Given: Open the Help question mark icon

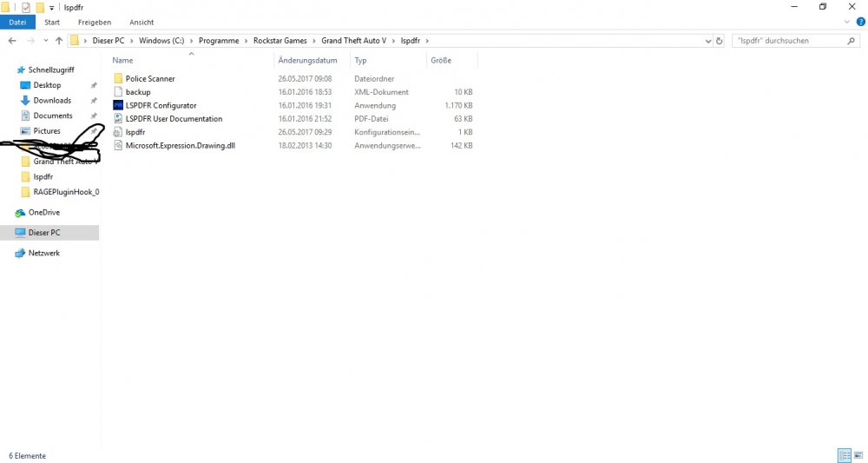Looking at the screenshot, I should pyautogui.click(x=861, y=23).
